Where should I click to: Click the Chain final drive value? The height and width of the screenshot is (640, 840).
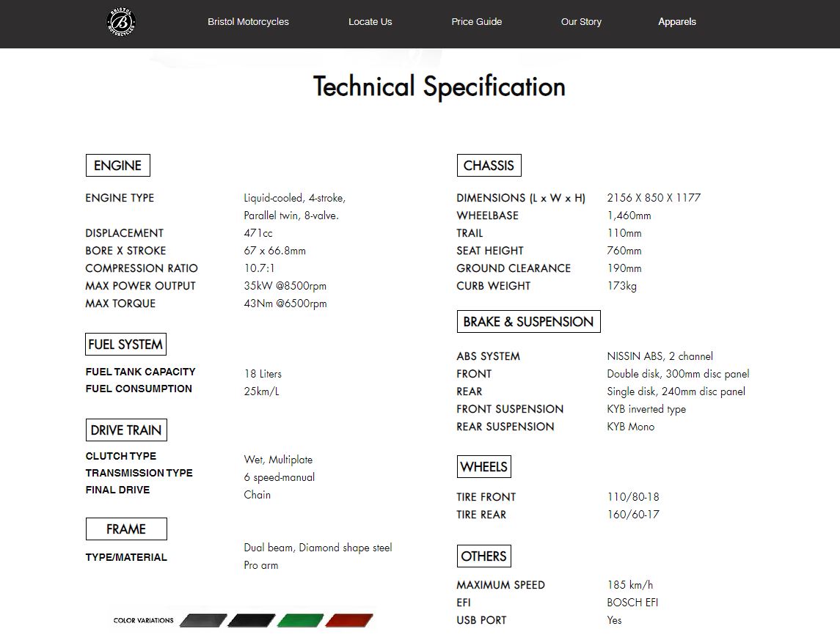coord(258,495)
